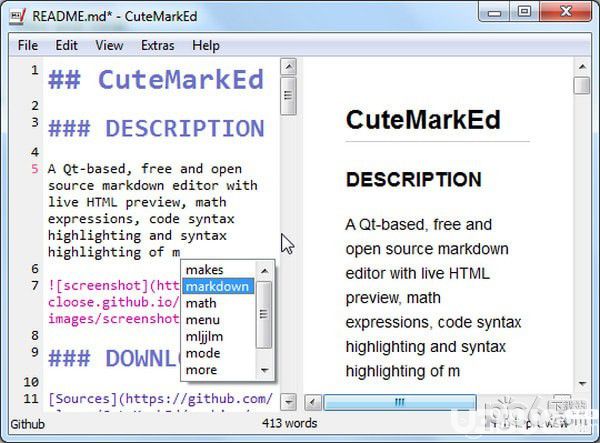
Task: Open the Edit menu
Action: [67, 46]
